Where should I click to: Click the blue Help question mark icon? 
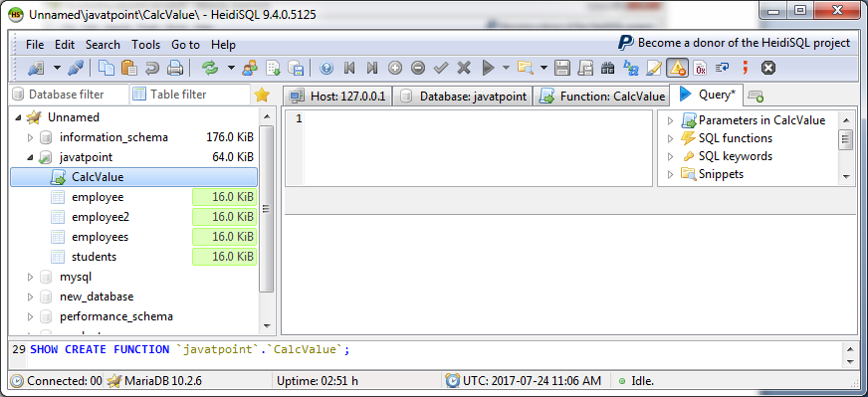coord(326,68)
